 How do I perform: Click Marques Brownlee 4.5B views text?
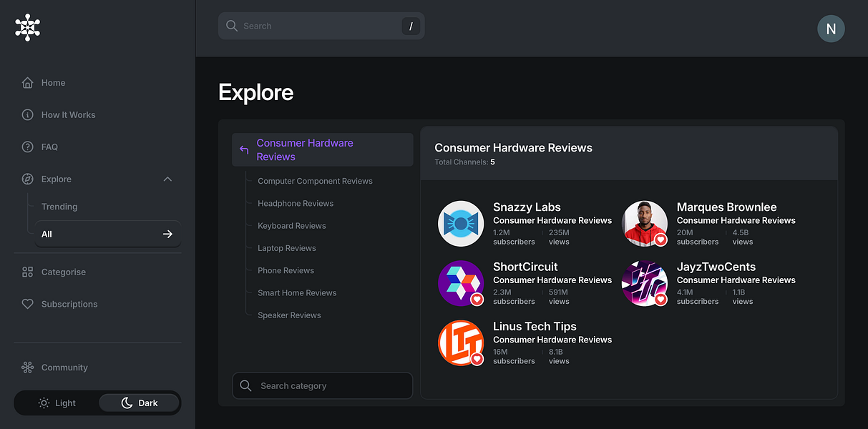point(743,237)
